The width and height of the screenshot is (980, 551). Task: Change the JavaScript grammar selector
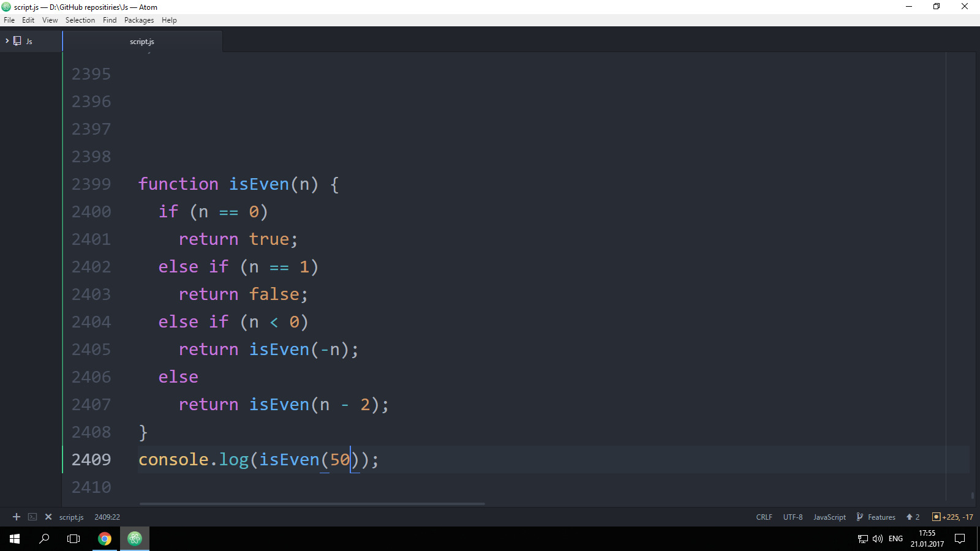[829, 517]
